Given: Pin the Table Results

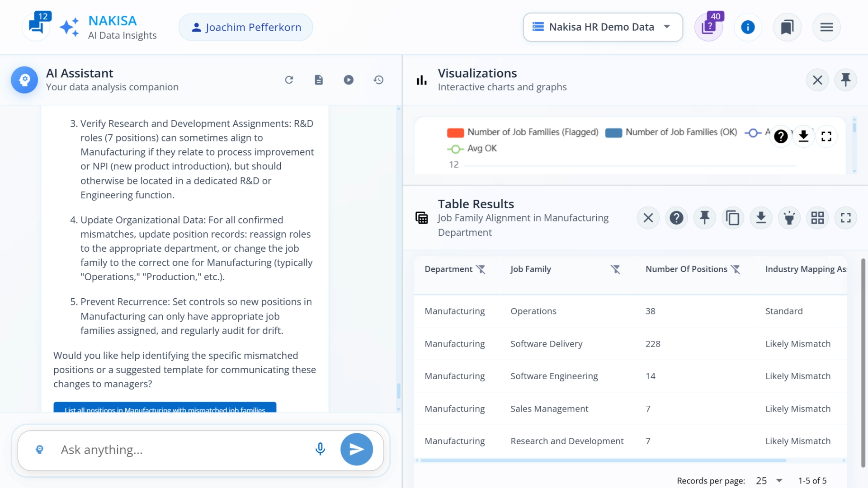Looking at the screenshot, I should point(705,217).
